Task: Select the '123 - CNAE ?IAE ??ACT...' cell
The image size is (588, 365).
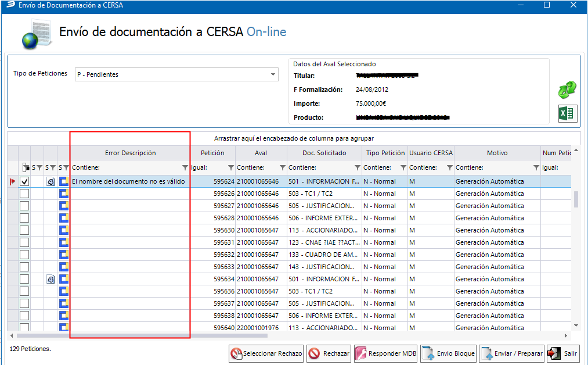Action: pyautogui.click(x=324, y=242)
